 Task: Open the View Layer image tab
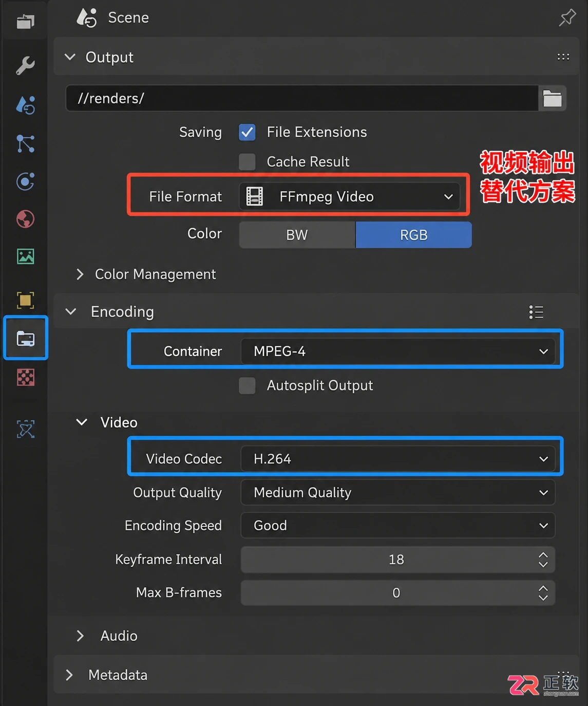point(25,256)
